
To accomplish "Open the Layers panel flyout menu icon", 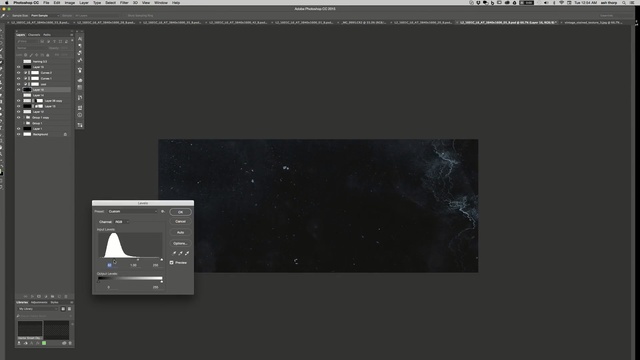I will [72, 35].
